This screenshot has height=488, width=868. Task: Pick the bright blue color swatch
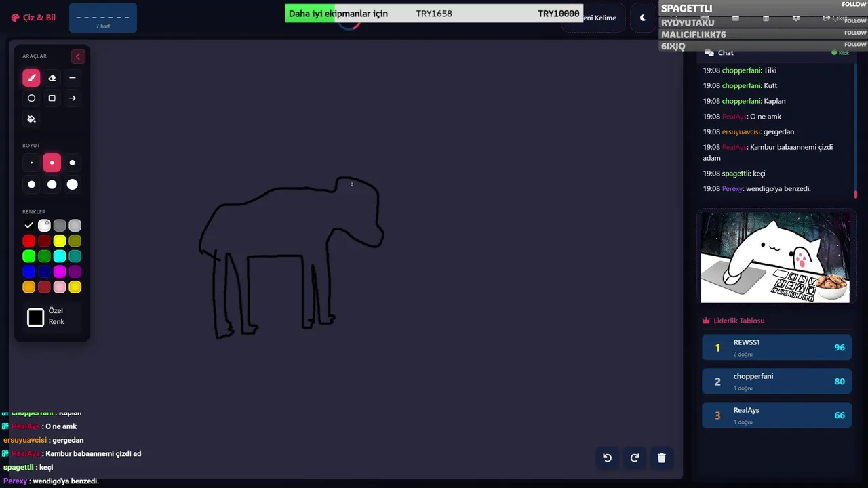point(28,272)
